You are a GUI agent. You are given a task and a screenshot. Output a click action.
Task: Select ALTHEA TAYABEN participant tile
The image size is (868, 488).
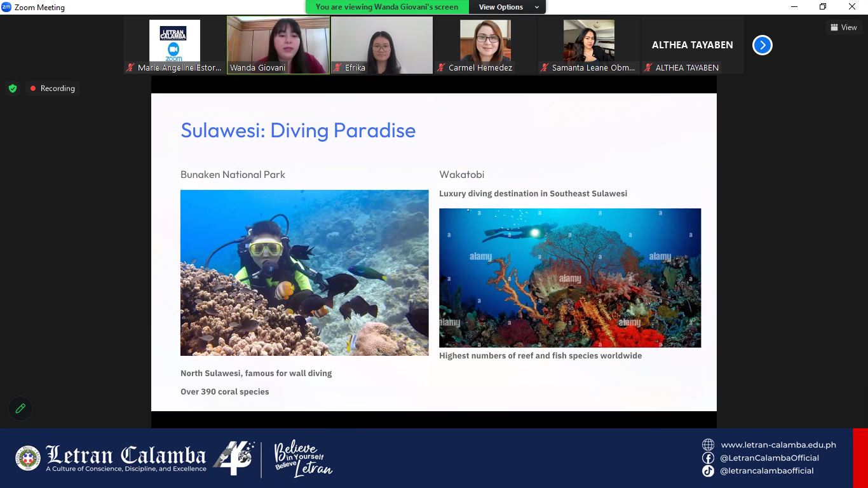692,44
